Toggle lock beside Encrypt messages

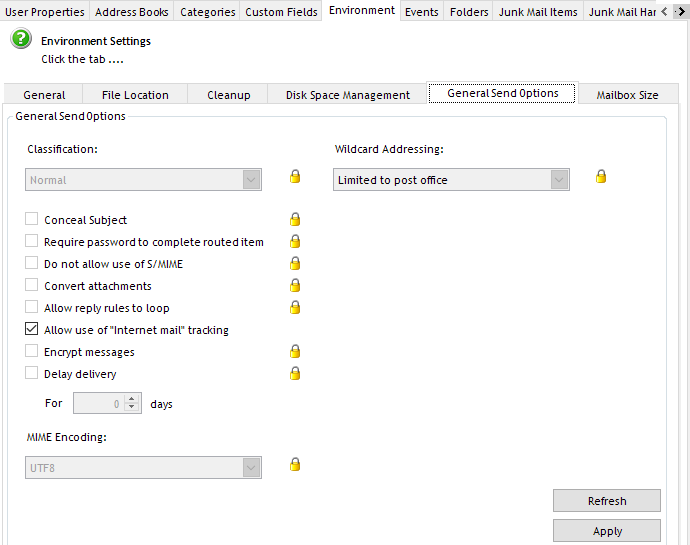[295, 352]
